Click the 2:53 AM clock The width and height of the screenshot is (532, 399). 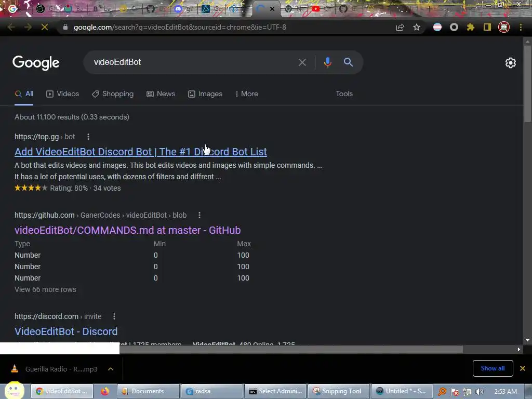(x=506, y=392)
